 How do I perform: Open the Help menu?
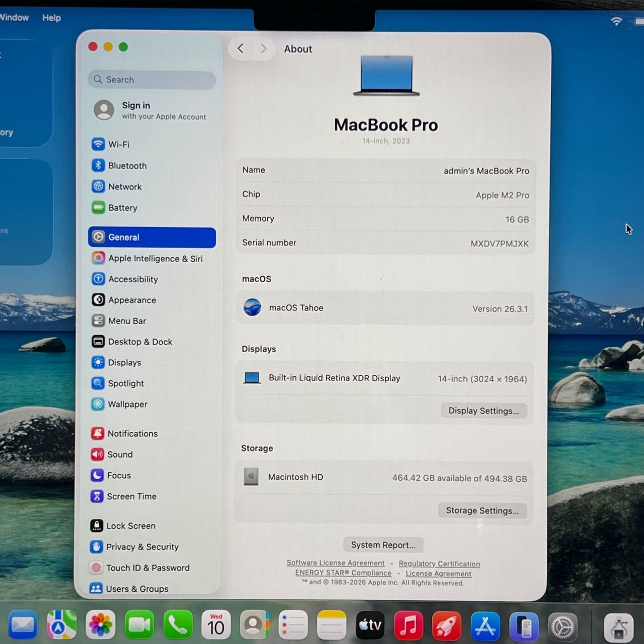[x=52, y=18]
